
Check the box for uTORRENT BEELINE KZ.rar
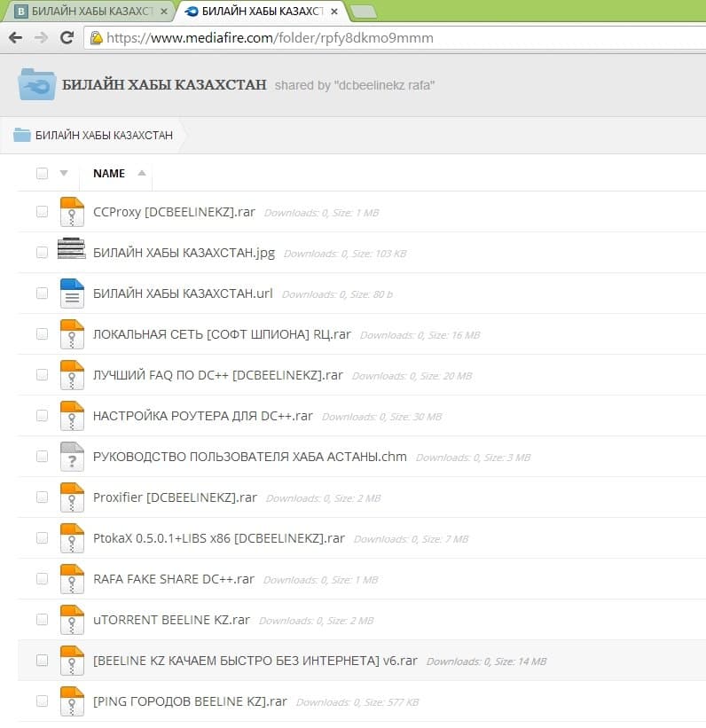pos(42,619)
